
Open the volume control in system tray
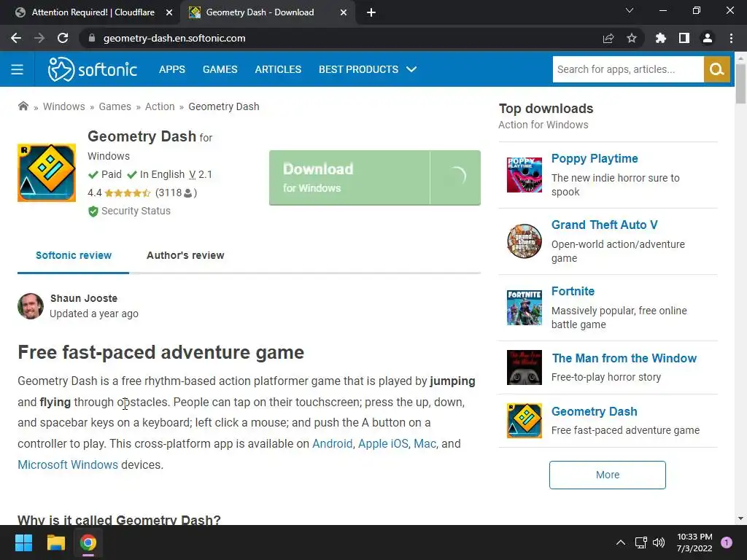[659, 542]
